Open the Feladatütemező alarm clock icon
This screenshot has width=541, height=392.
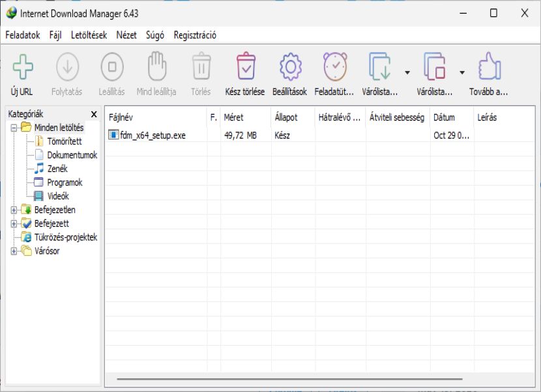pyautogui.click(x=334, y=66)
